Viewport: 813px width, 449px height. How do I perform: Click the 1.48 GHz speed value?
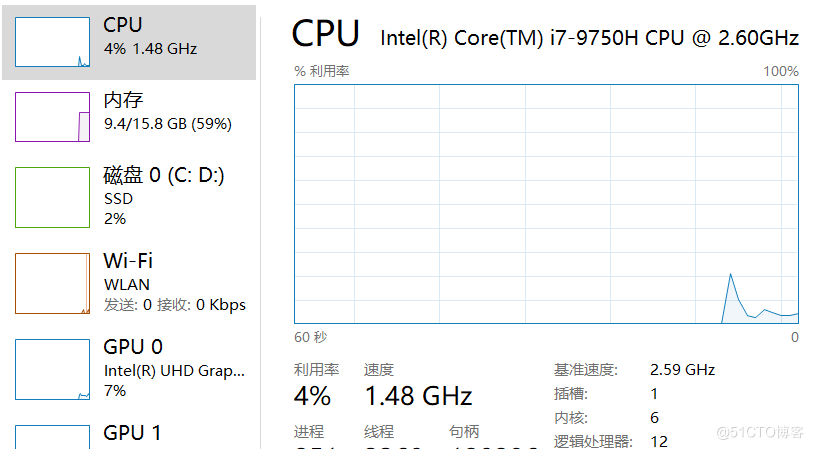pos(418,396)
